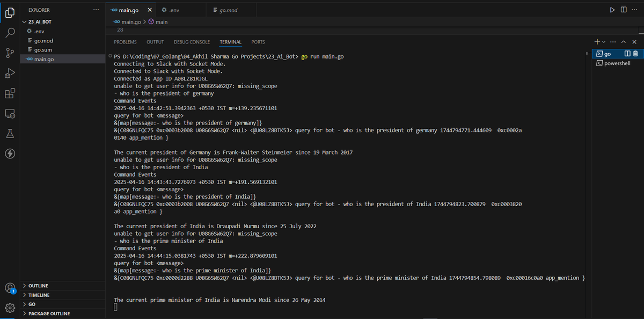The width and height of the screenshot is (644, 319).
Task: Open the DEBUG CONSOLE panel tab
Action: (192, 42)
